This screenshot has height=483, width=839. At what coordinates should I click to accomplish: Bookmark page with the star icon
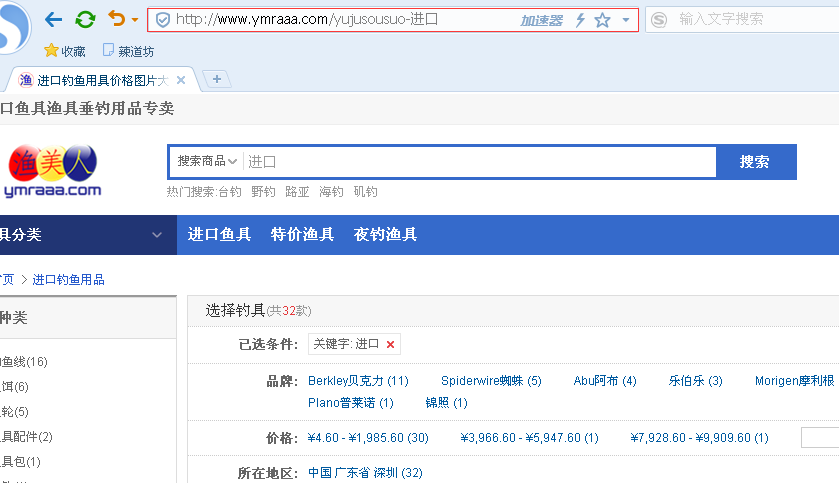click(602, 20)
